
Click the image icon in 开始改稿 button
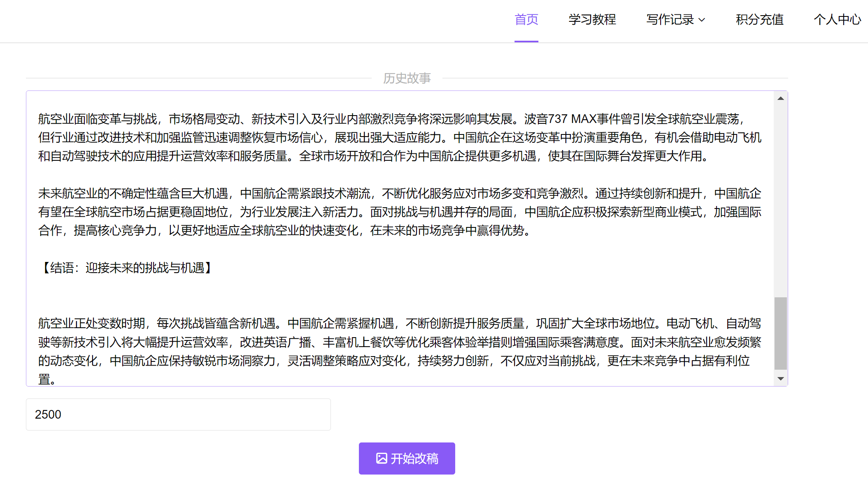point(382,458)
